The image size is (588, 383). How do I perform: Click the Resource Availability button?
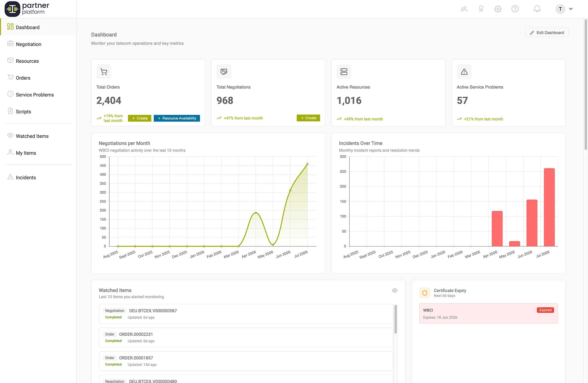177,118
